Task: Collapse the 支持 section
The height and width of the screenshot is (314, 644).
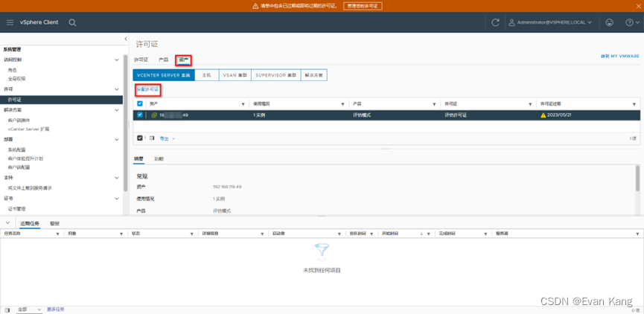Action: pos(117,178)
